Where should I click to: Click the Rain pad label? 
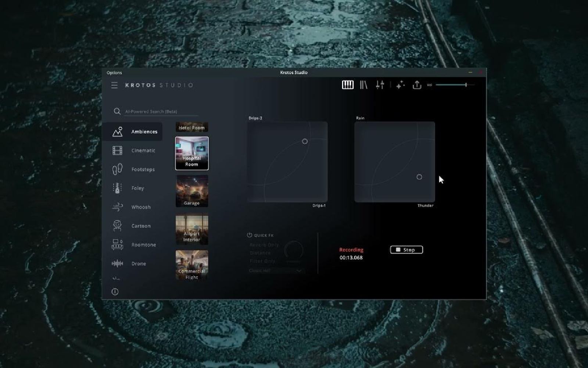coord(360,118)
